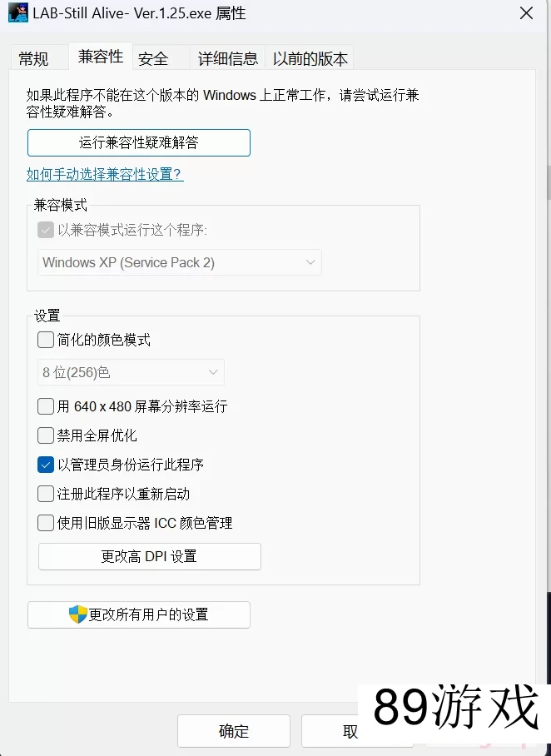Uncheck 以管理员身份运行此程序

point(46,465)
